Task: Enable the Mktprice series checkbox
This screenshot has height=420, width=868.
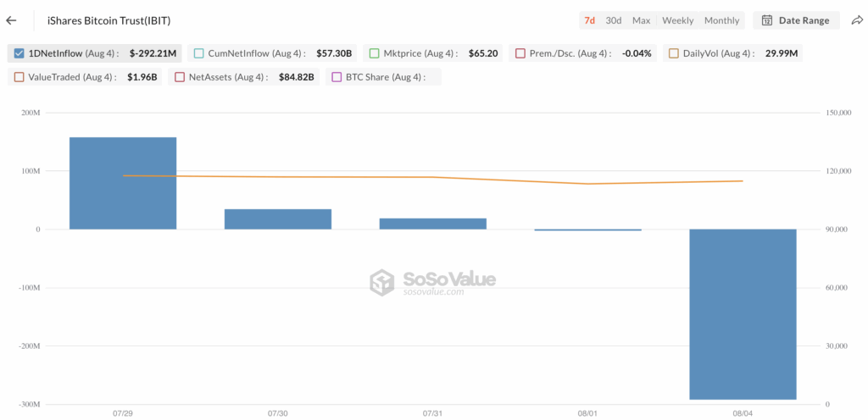Action: point(374,53)
